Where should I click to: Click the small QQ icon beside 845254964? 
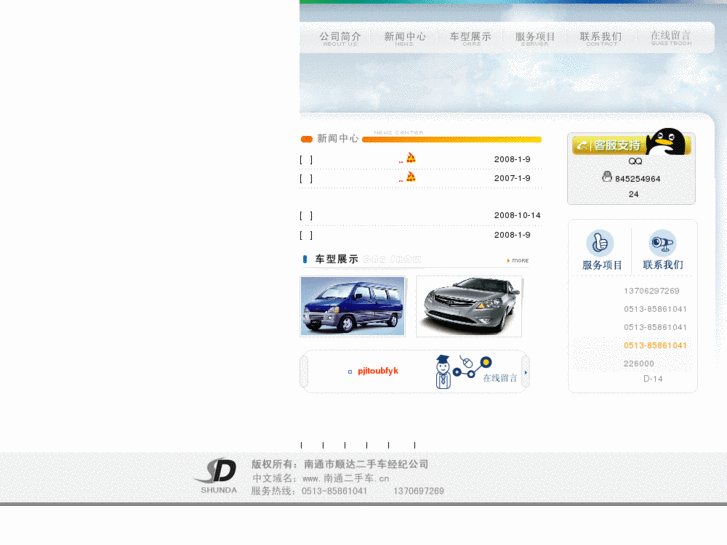click(607, 177)
